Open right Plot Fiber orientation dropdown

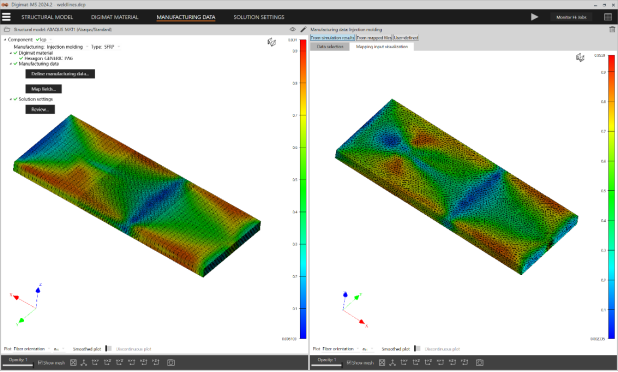(341, 349)
